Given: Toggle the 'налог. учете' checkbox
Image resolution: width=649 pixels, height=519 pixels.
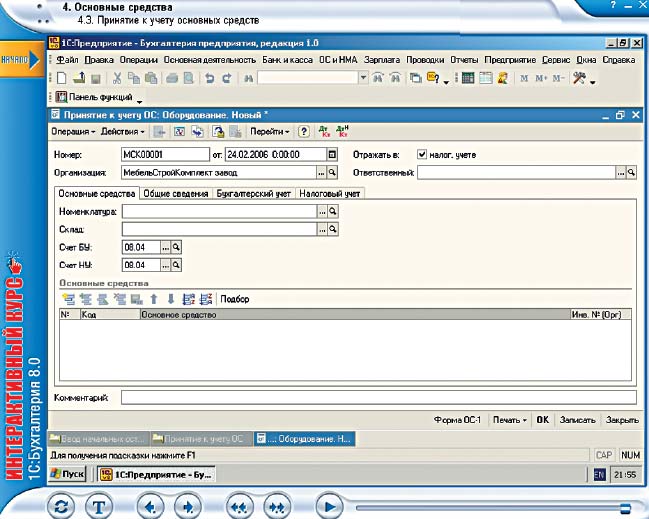Looking at the screenshot, I should point(422,155).
